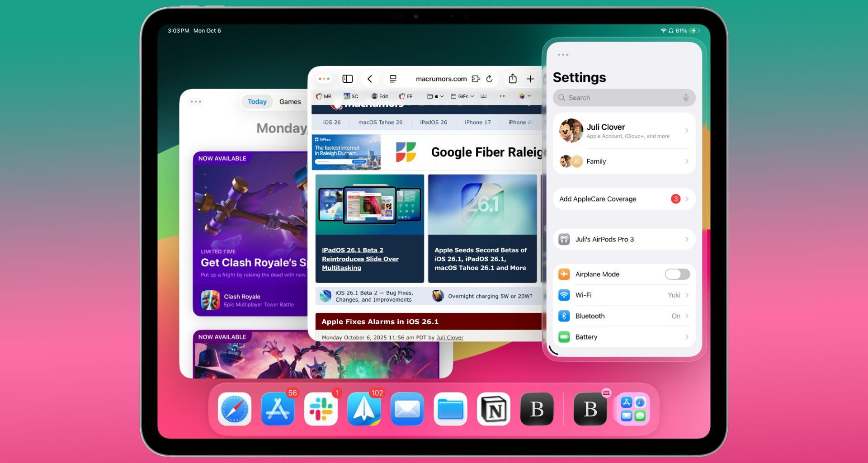Open the iPadOS 26.1 Beta 2 article link
This screenshot has width=868, height=463.
coord(360,259)
